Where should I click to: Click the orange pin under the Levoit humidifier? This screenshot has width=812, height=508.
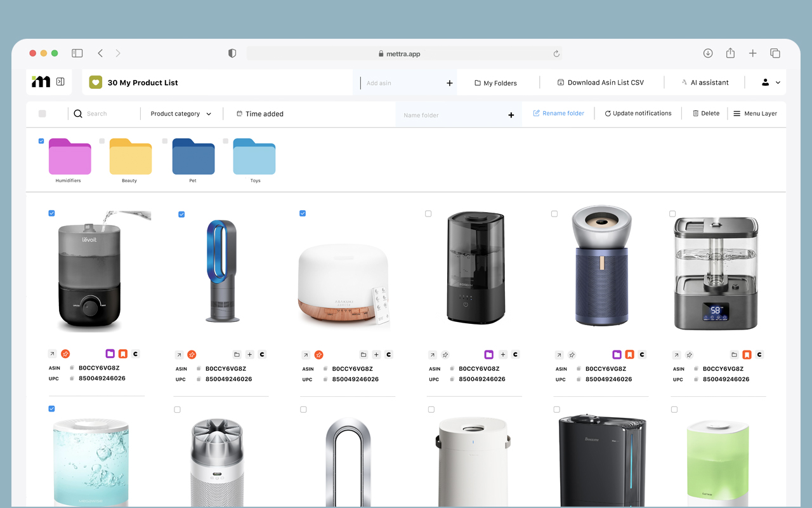(x=65, y=354)
